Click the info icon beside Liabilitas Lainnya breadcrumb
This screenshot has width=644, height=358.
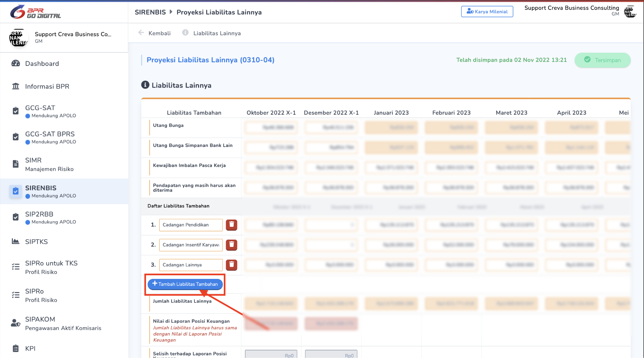pos(186,33)
